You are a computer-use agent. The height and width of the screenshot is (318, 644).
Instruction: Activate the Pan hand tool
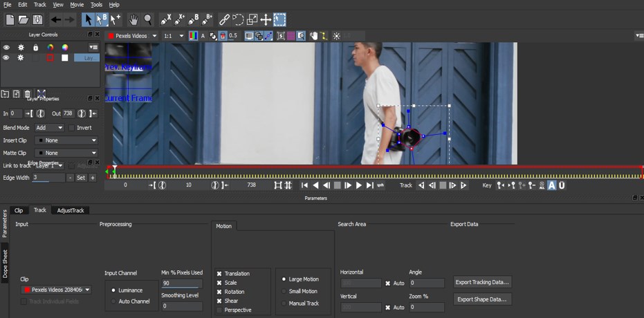(x=134, y=19)
